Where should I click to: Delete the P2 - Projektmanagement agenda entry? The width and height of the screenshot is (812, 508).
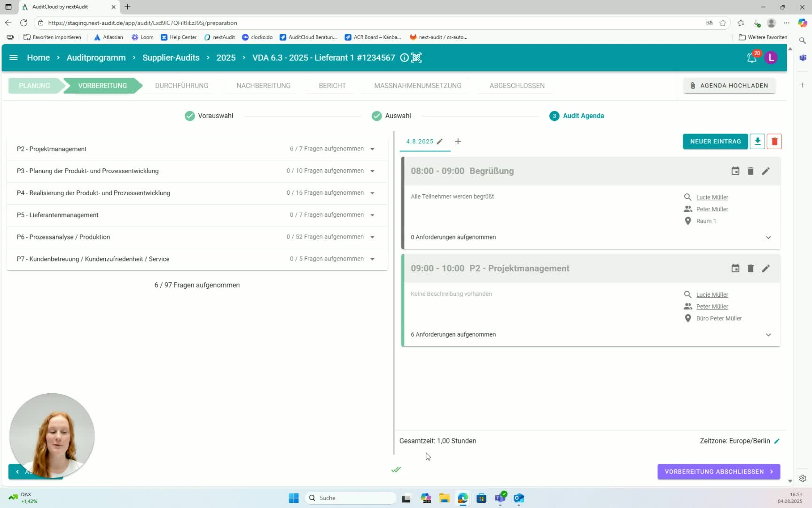coord(750,269)
